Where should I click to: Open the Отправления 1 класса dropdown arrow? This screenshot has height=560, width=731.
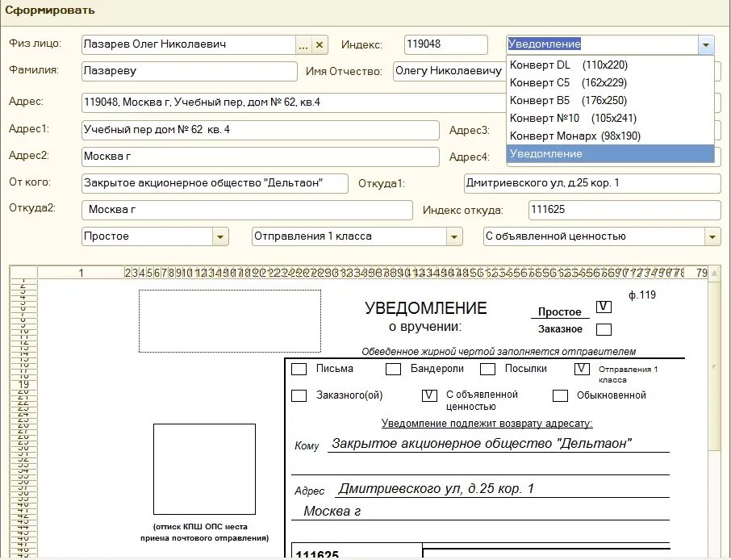pyautogui.click(x=454, y=236)
